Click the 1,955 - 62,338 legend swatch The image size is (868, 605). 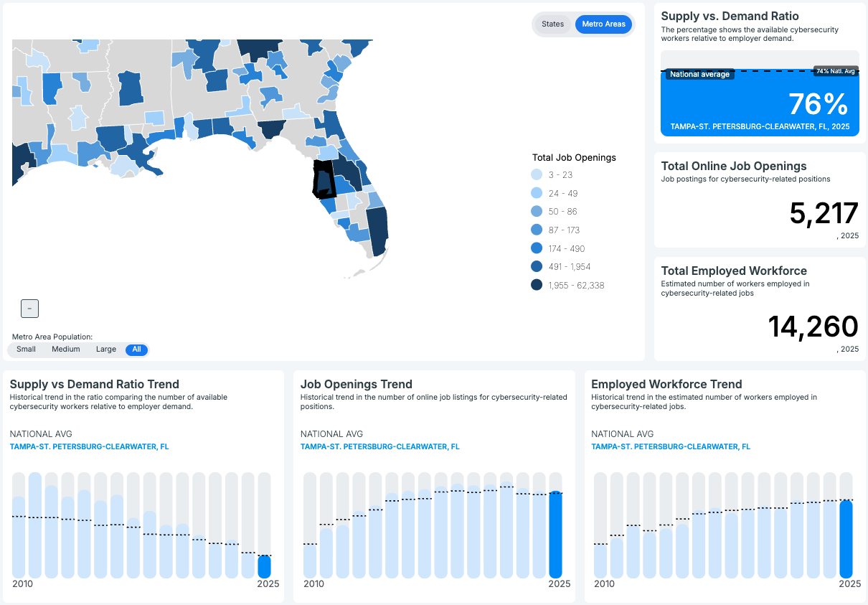coord(537,286)
